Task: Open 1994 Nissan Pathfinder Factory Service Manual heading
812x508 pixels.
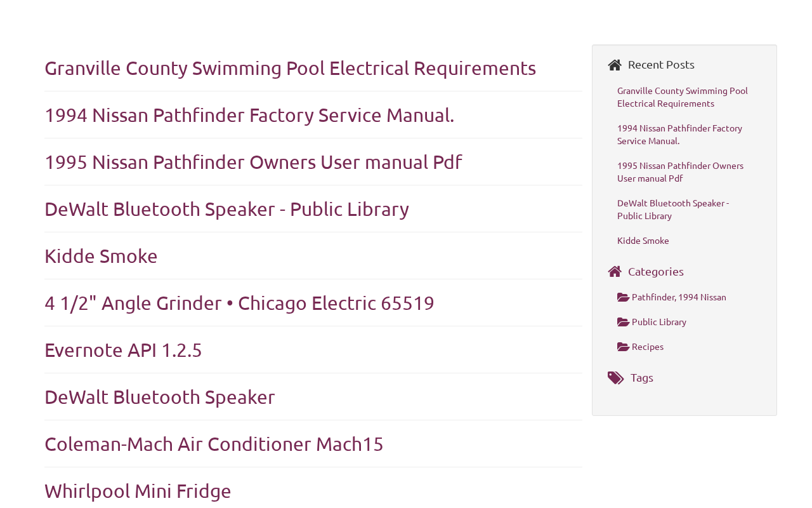Action: 249,115
